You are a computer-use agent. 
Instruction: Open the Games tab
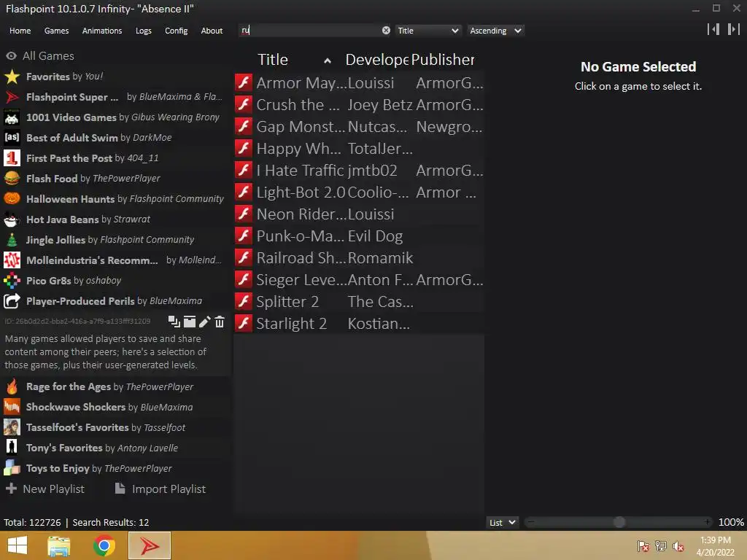point(56,31)
